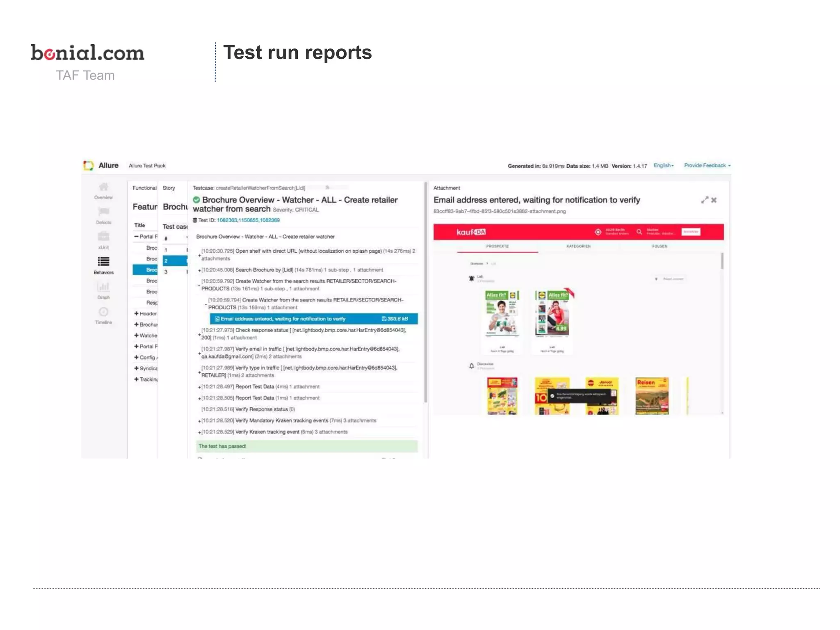Viewport: 840px width, 630px height.
Task: Open first Lidl Alles fit brochure thumbnail
Action: tap(502, 314)
